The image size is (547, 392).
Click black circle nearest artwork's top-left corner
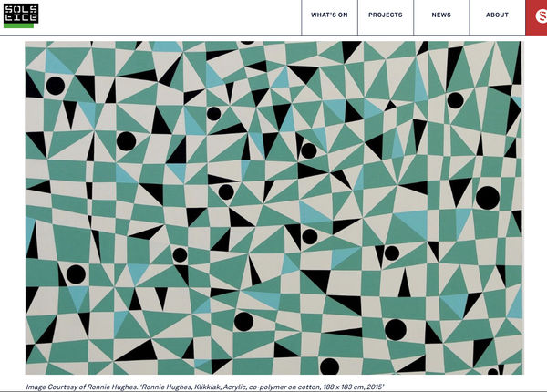pos(56,85)
